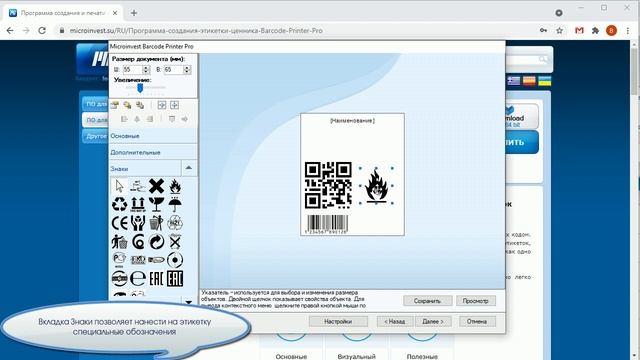The height and width of the screenshot is (360, 640).
Task: Click the height В value field
Action: click(173, 70)
